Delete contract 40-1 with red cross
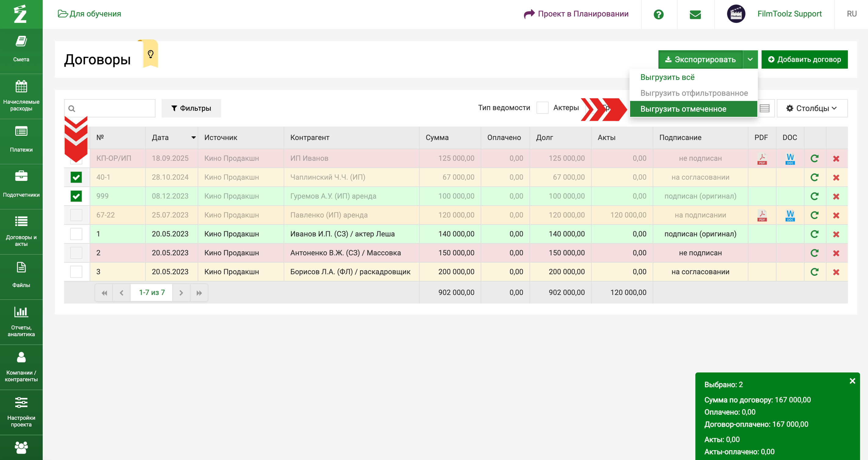Screen dimensions: 868x460 [x=836, y=177]
